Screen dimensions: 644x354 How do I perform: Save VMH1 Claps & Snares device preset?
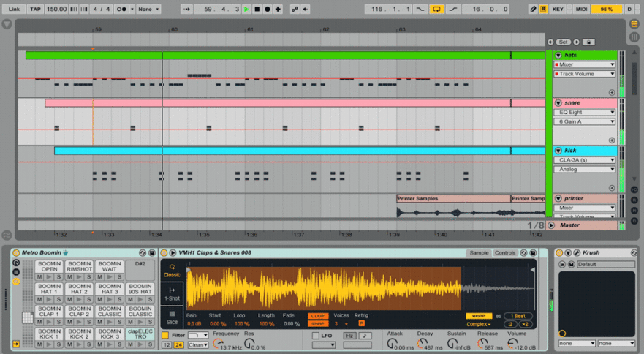(x=533, y=252)
